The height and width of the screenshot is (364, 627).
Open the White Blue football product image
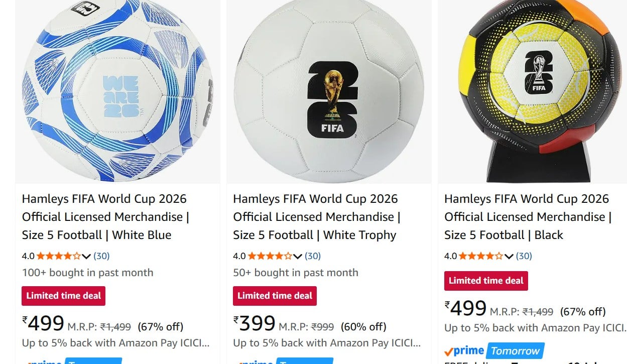click(x=117, y=91)
